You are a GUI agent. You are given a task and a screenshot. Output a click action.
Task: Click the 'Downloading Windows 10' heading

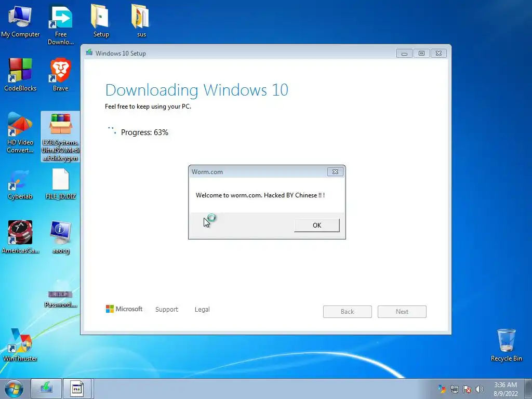[x=197, y=90]
